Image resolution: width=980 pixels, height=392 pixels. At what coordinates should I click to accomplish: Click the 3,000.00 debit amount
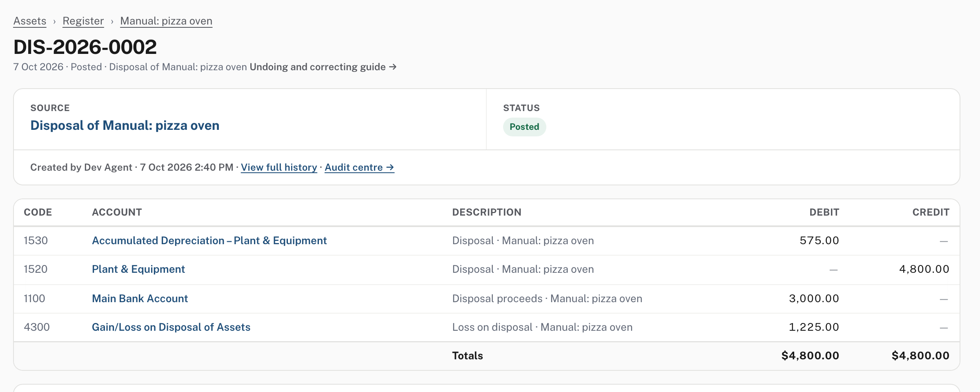click(x=814, y=298)
